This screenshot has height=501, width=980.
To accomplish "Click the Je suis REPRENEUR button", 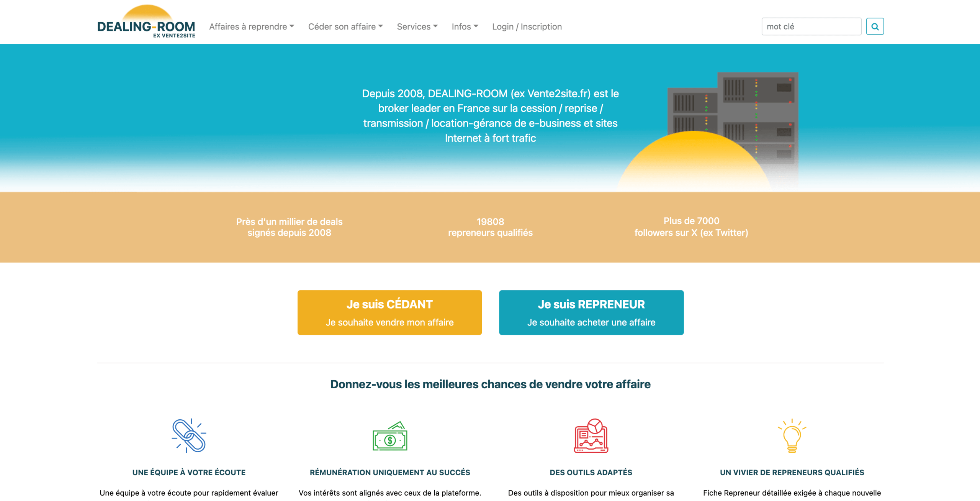I will tap(591, 312).
